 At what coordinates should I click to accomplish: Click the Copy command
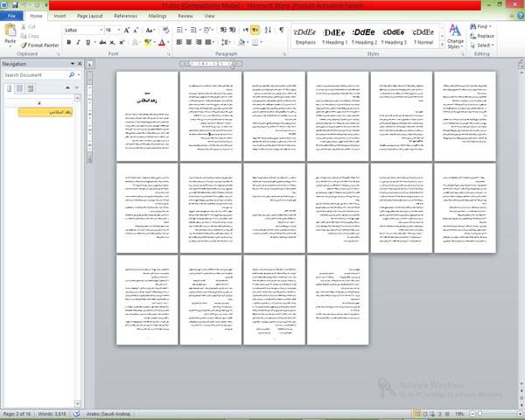30,36
